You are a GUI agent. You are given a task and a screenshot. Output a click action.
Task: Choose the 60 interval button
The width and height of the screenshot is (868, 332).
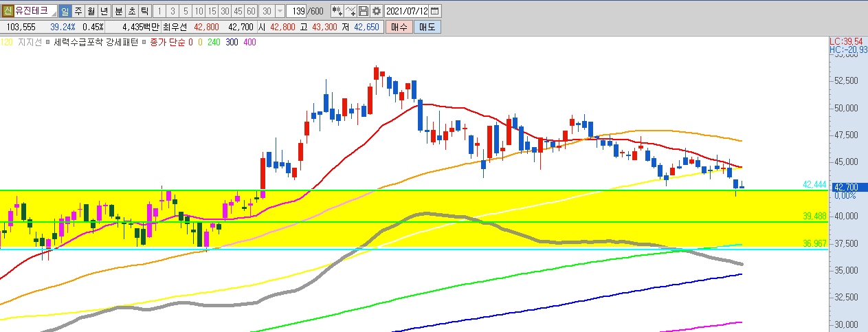[251, 11]
